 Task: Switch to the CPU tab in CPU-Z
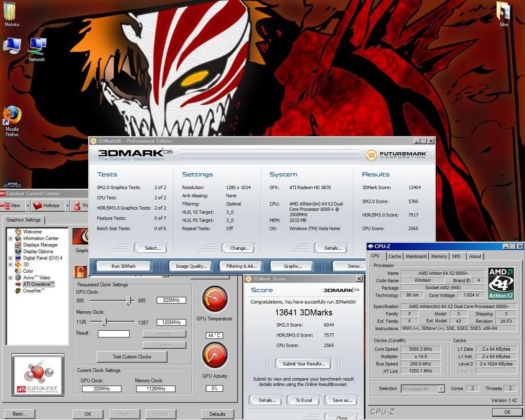point(375,256)
